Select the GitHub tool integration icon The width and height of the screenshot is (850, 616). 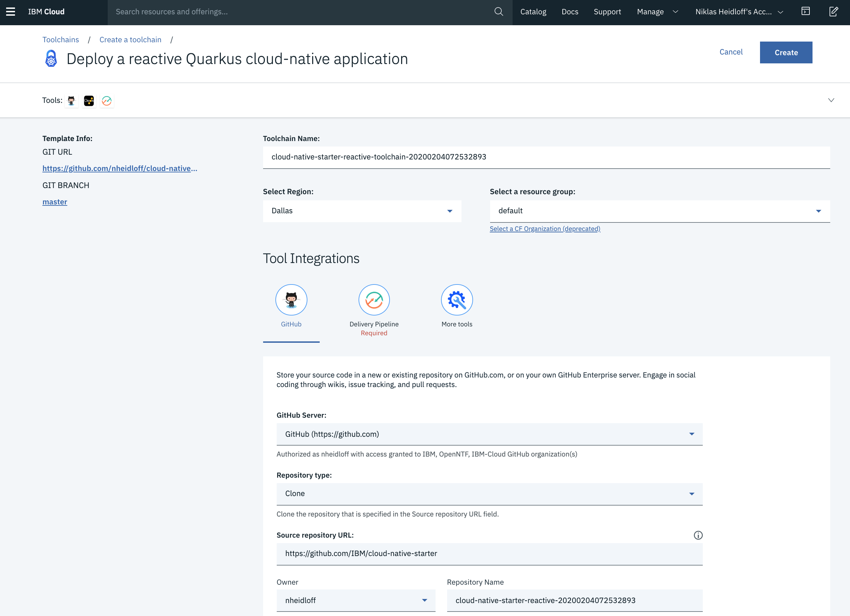[x=291, y=300]
